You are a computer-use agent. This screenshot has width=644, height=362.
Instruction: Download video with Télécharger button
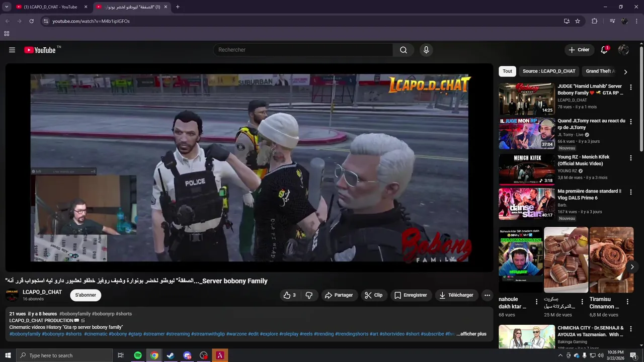[456, 295]
